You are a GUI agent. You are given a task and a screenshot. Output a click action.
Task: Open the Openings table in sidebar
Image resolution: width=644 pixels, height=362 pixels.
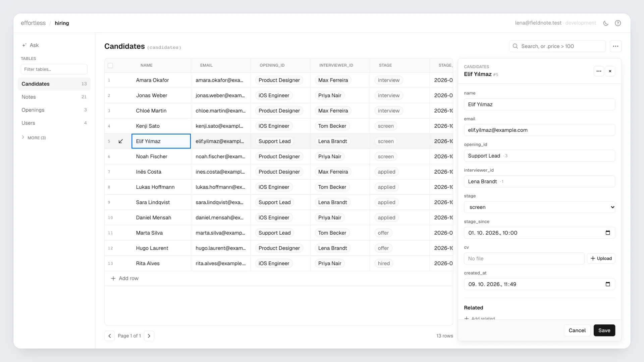click(54, 110)
